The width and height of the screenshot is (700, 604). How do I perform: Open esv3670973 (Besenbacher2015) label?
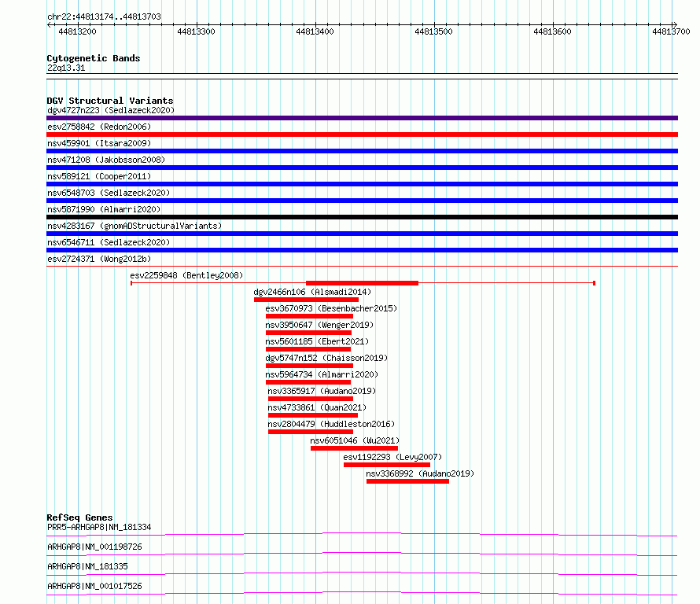click(x=331, y=308)
